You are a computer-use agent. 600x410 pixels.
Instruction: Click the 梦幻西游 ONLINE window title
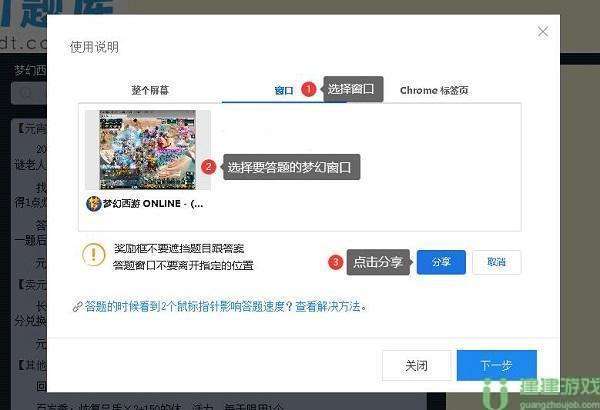154,203
